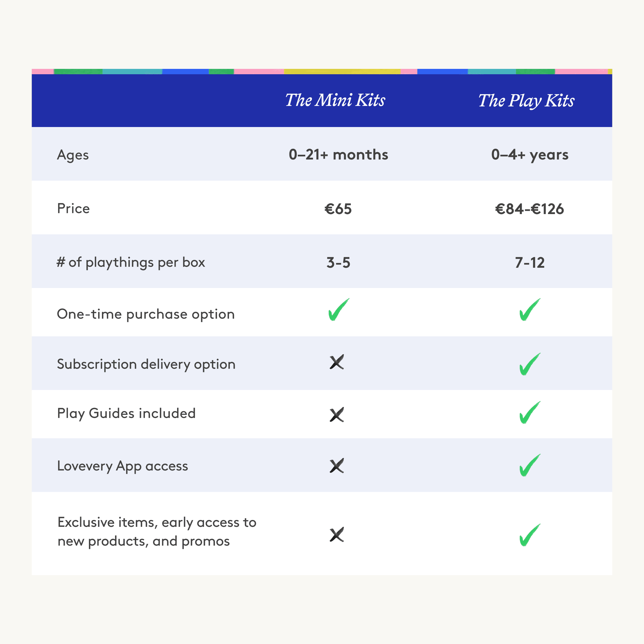
Task: Click the yellow segment of color strip
Action: [342, 71]
